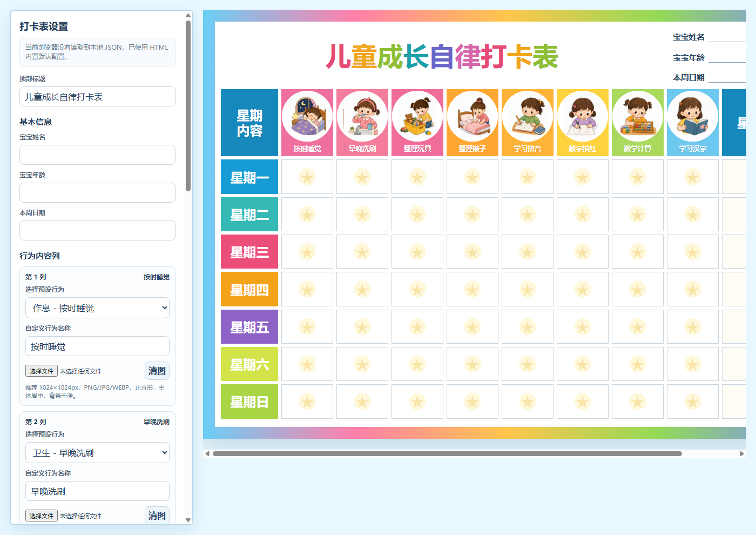756x535 pixels.
Task: Click the 学习汉字 reading book illustration
Action: tap(693, 116)
